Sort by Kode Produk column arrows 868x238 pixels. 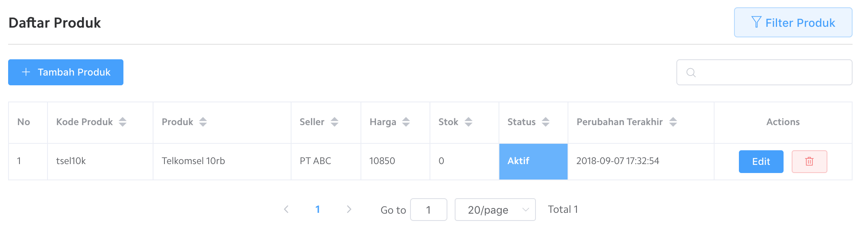123,122
